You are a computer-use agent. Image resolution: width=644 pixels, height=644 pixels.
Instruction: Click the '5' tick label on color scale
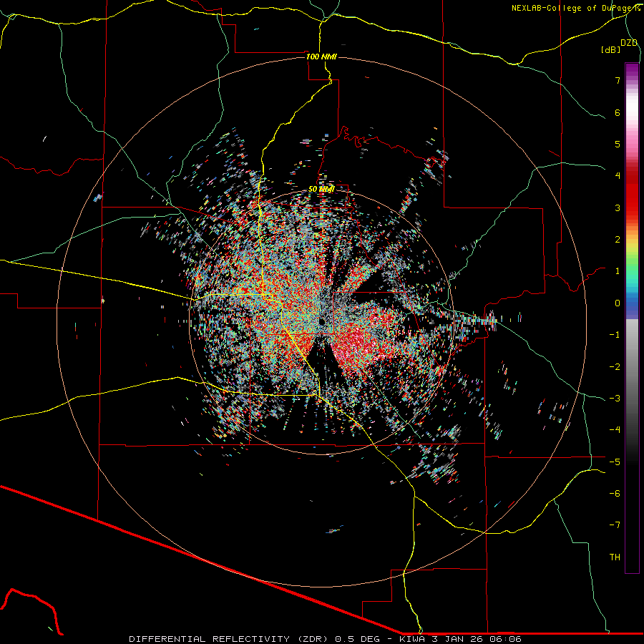(618, 144)
